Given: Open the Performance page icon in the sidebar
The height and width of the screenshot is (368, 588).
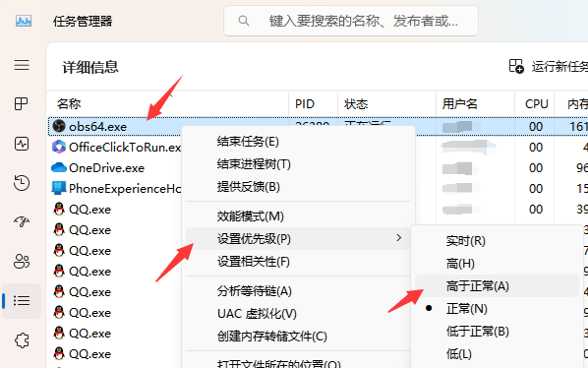Looking at the screenshot, I should click(22, 144).
